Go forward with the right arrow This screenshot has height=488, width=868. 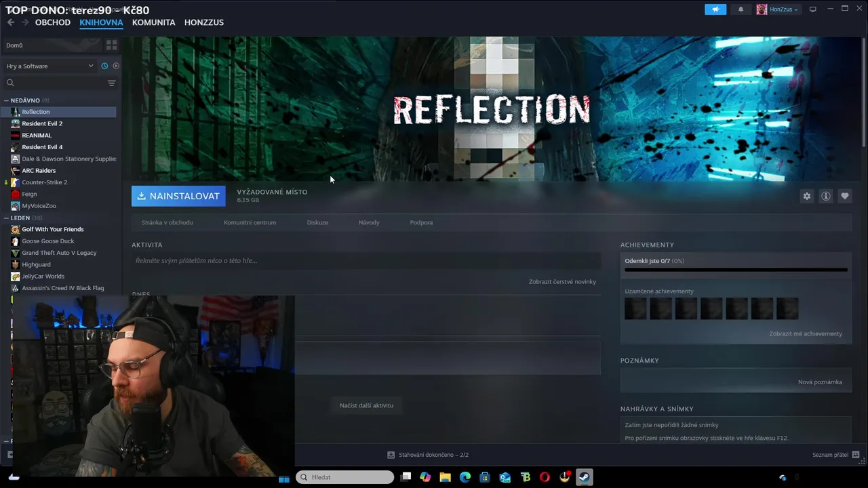pos(25,22)
